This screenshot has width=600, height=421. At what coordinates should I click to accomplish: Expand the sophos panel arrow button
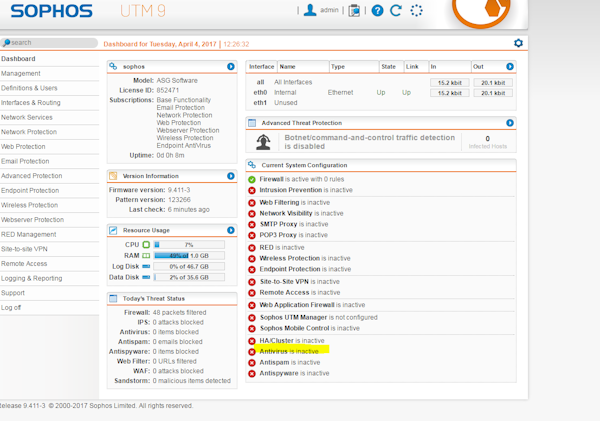[231, 66]
